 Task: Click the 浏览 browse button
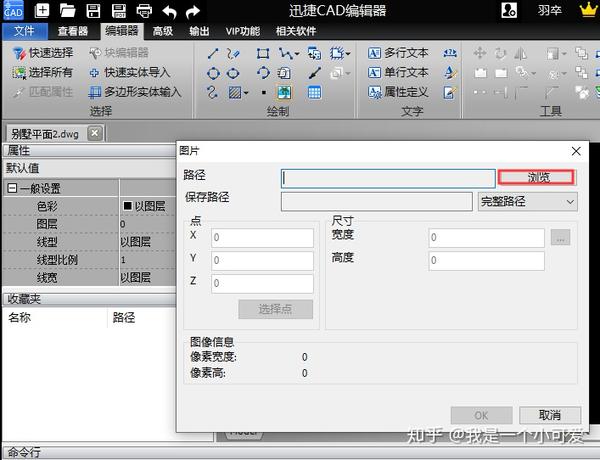[537, 177]
